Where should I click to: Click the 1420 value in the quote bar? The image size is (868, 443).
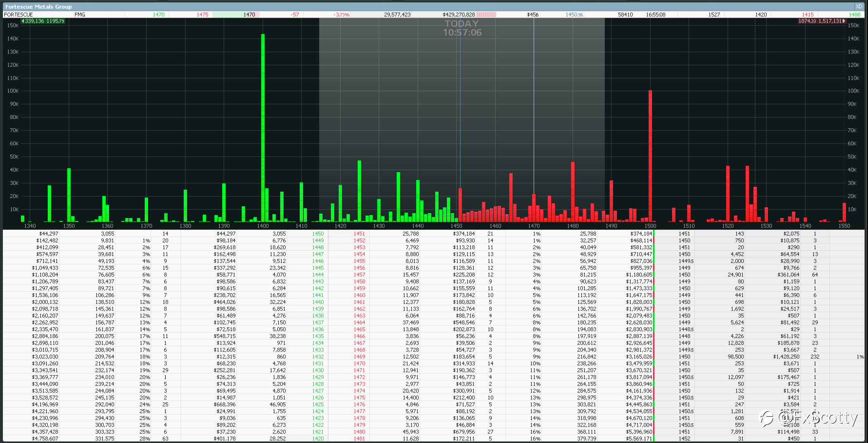[761, 15]
